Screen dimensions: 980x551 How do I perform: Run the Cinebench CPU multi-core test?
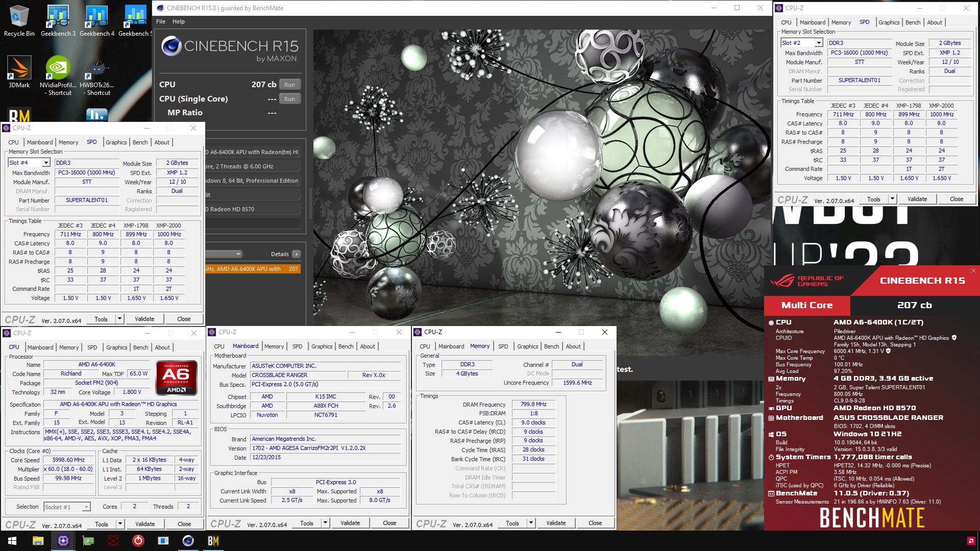(289, 85)
